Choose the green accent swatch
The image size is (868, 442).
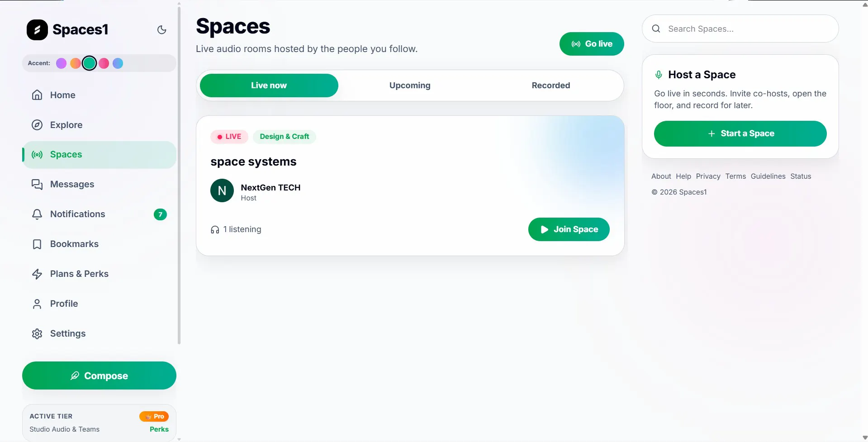(90, 63)
